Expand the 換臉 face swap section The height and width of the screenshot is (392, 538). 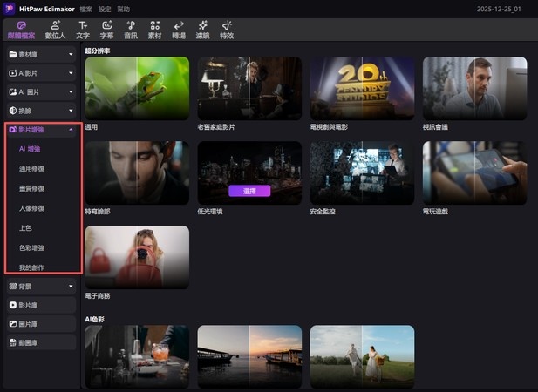coord(41,111)
